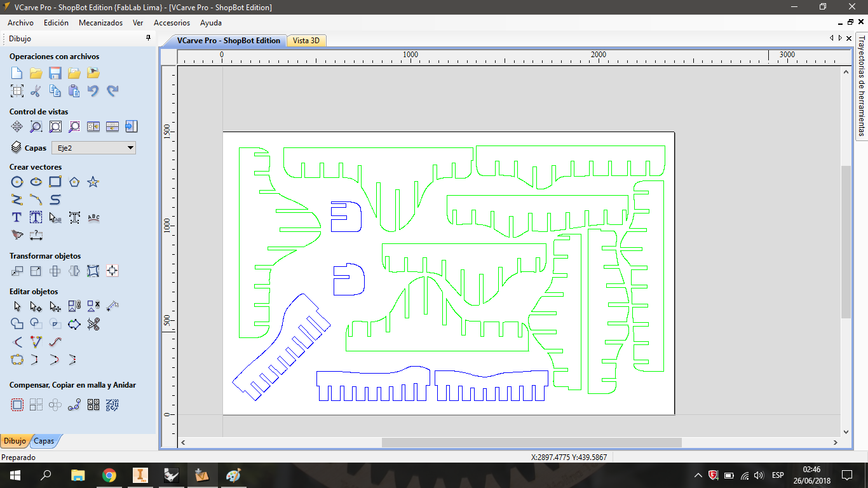Viewport: 868px width, 488px height.
Task: Open an existing file via the first folder icon
Action: (36, 72)
